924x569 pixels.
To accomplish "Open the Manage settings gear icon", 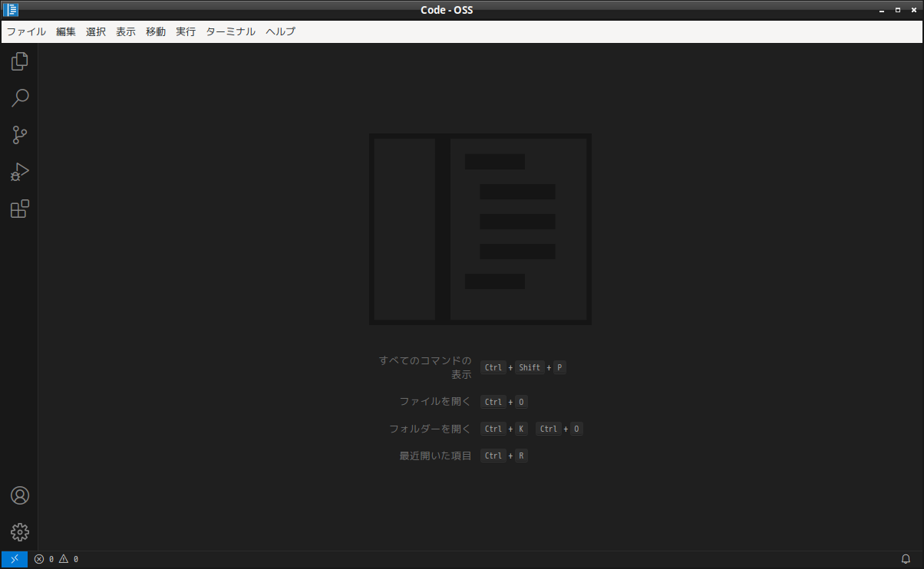I will (19, 532).
